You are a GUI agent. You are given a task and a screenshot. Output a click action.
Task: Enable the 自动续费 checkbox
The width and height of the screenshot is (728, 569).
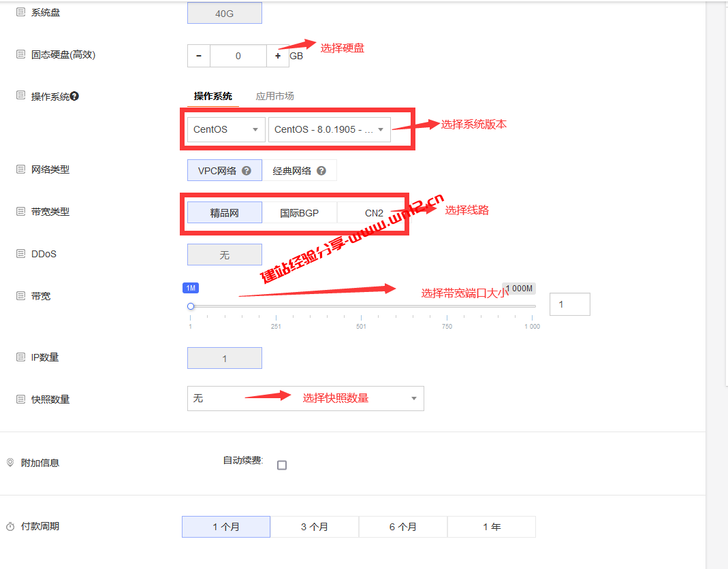282,465
